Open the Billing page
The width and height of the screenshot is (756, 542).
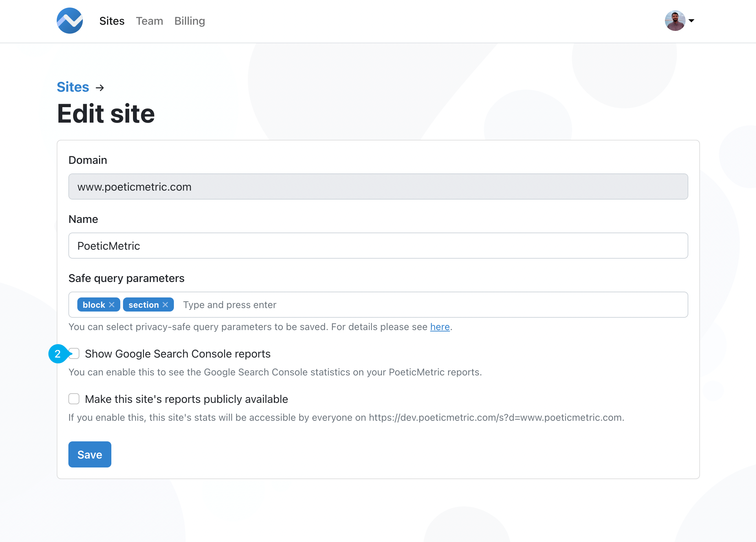(189, 21)
